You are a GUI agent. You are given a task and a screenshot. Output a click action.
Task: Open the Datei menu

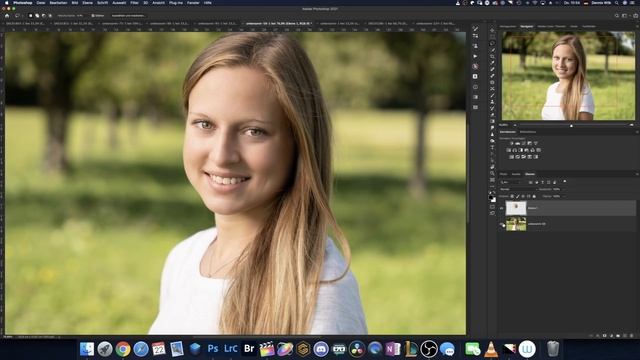click(x=41, y=3)
